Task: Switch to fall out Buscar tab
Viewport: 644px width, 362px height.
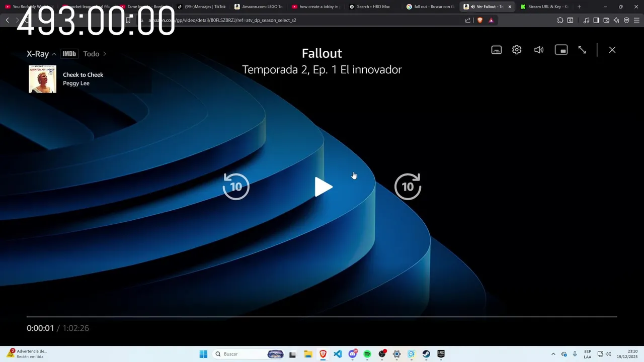Action: pyautogui.click(x=431, y=7)
